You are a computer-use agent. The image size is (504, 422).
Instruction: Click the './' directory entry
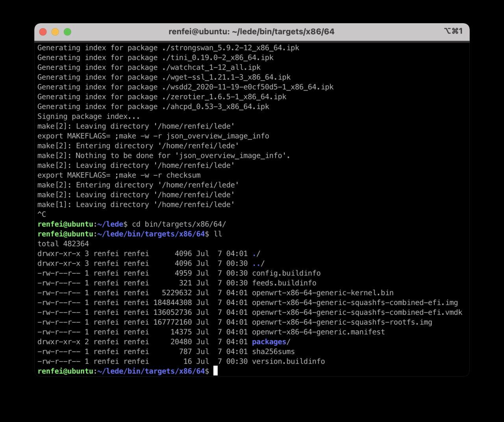[x=256, y=254]
